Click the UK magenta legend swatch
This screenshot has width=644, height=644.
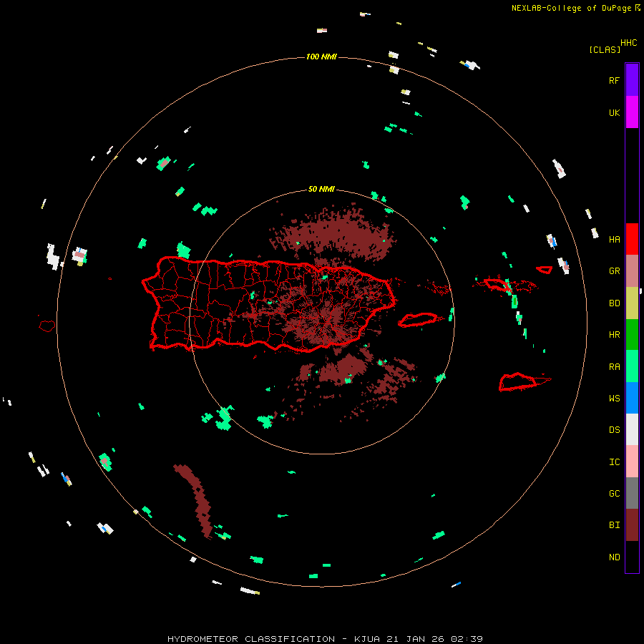(632, 112)
